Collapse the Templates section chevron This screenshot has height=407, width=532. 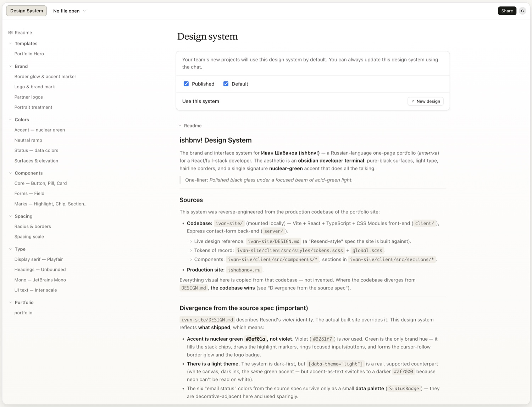click(x=10, y=44)
